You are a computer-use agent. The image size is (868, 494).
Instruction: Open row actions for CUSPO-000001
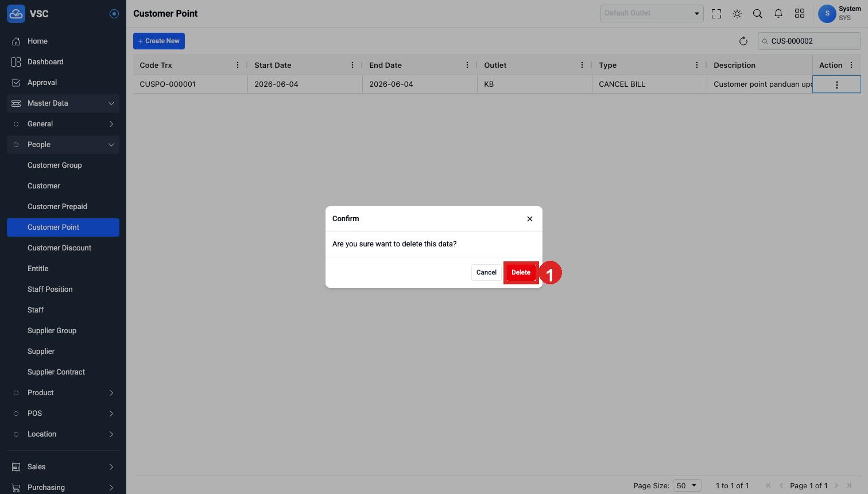837,84
